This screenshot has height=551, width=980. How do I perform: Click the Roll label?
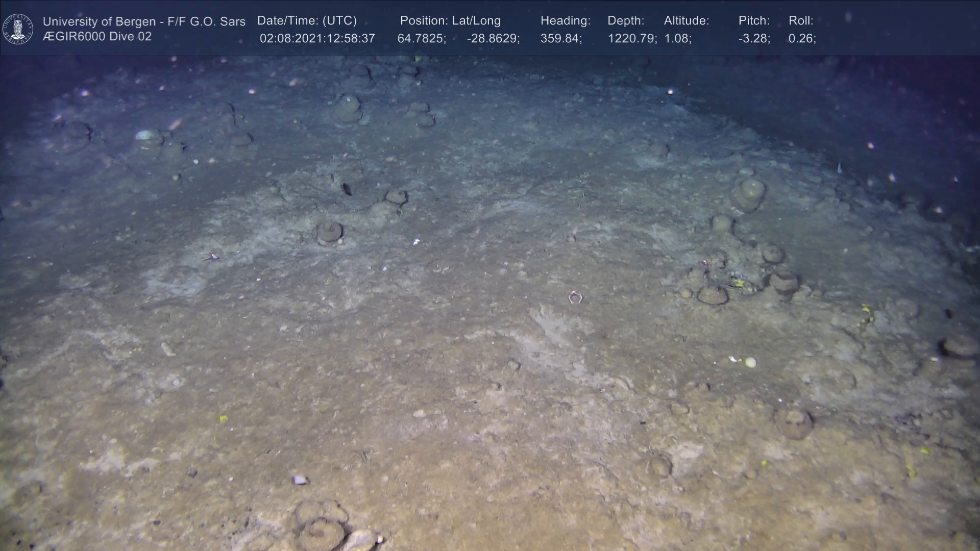coord(801,21)
